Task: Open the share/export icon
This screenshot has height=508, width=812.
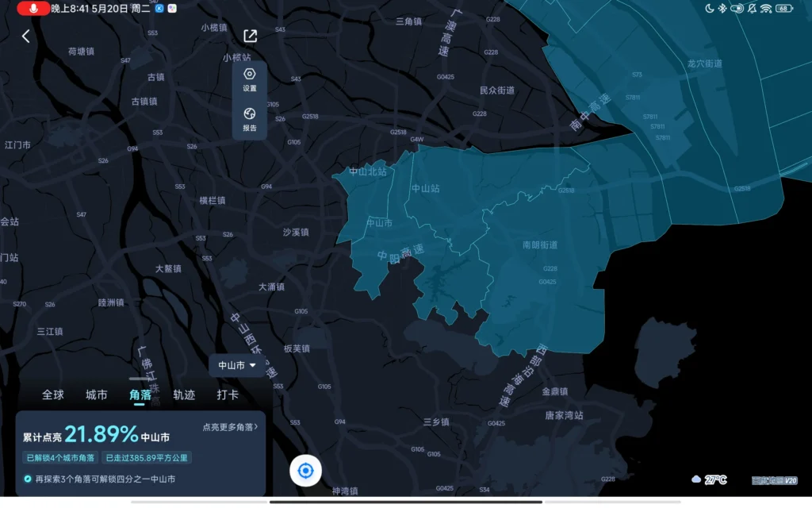Action: coord(250,36)
